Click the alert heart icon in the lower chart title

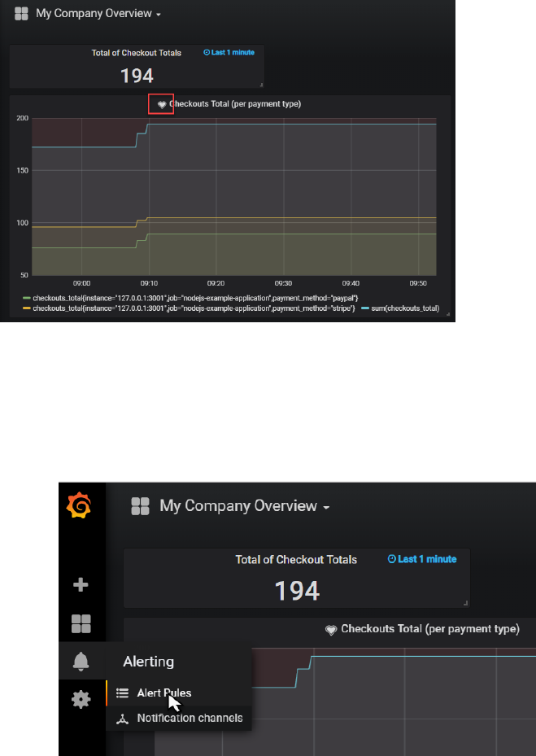coord(331,630)
